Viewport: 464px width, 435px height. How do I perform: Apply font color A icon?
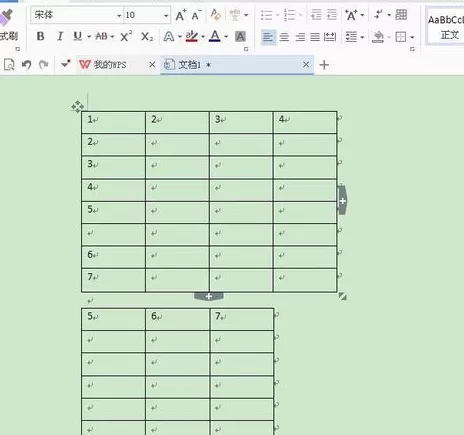[215, 36]
